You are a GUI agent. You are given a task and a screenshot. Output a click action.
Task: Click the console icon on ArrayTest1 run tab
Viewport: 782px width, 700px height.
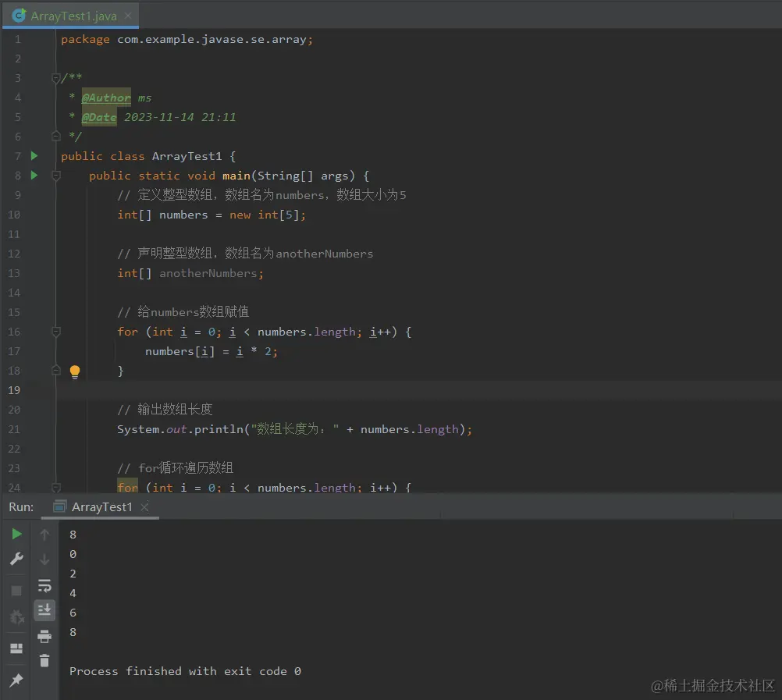tap(59, 506)
